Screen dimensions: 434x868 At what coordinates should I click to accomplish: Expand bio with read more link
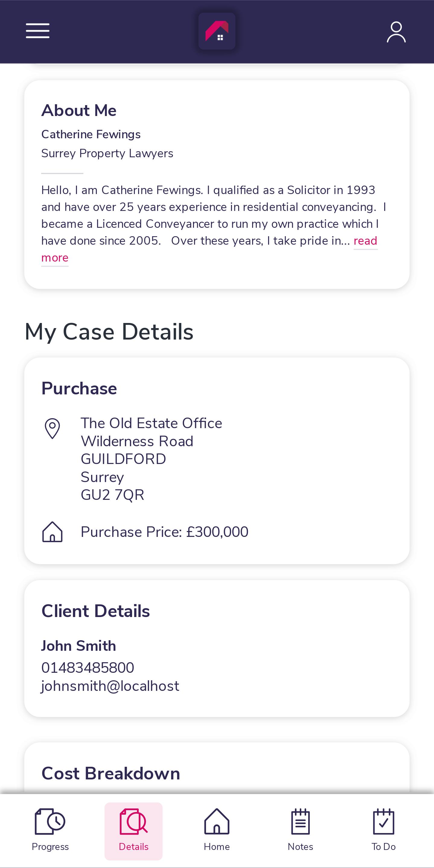365,241
